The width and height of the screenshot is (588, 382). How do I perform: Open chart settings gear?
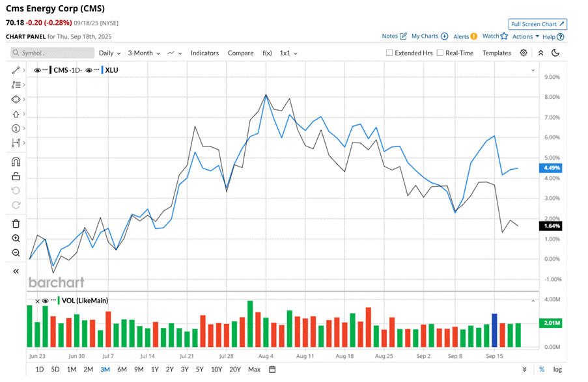(524, 53)
